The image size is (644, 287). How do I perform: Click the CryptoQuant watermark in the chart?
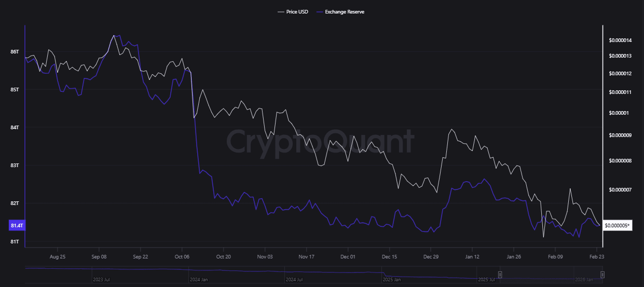320,141
